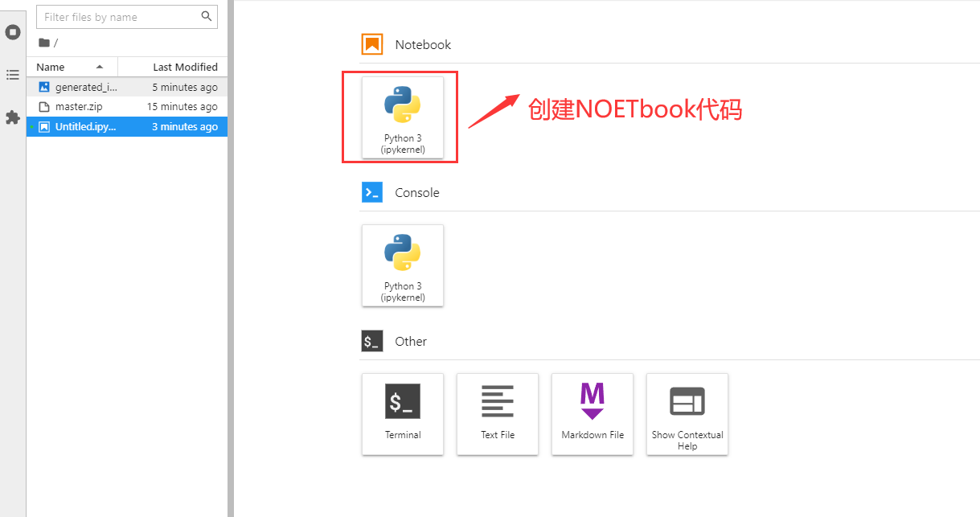Click the search magnifier in file filter

point(207,16)
